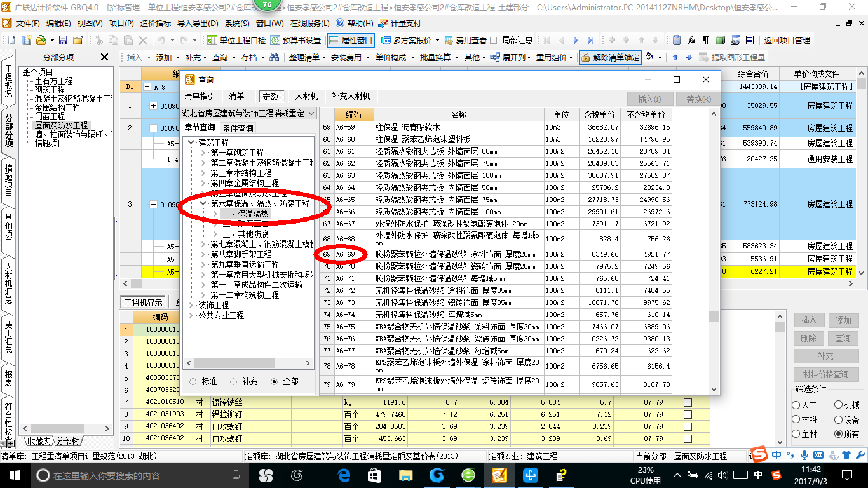
Task: Expand the 装饰工程 tree node
Action: click(192, 305)
